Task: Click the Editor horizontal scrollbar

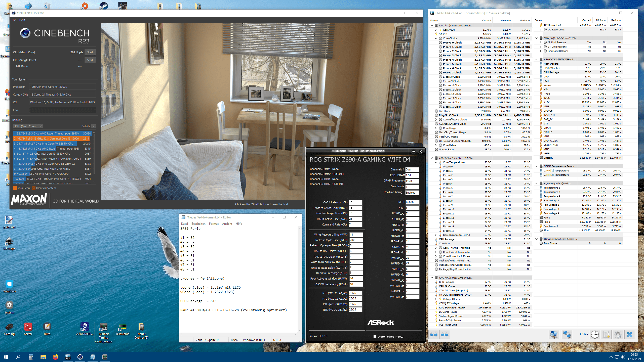Action: coord(238,335)
